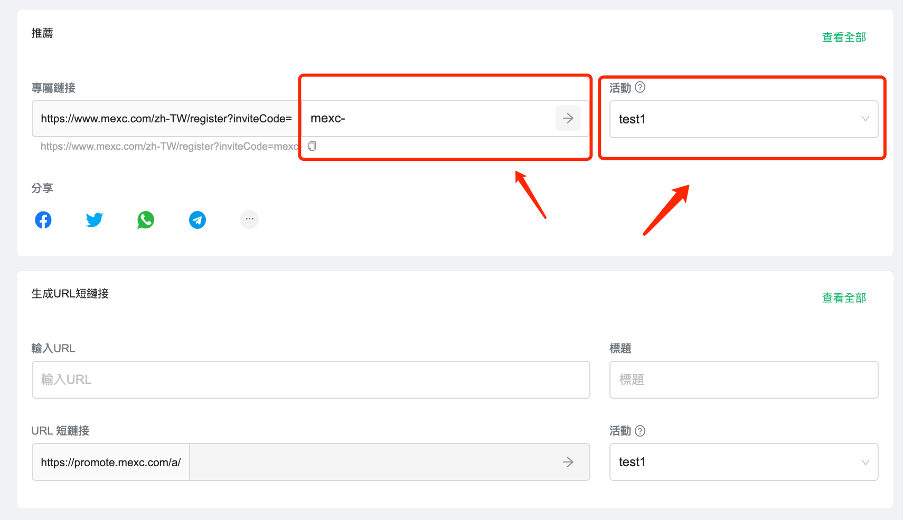904x520 pixels.
Task: Open 查看全部 in the 生成URL短鏈接 section
Action: [x=844, y=298]
